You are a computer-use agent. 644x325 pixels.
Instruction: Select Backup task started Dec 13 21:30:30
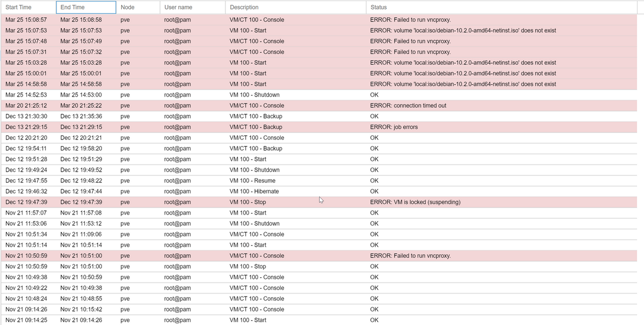tap(257, 116)
